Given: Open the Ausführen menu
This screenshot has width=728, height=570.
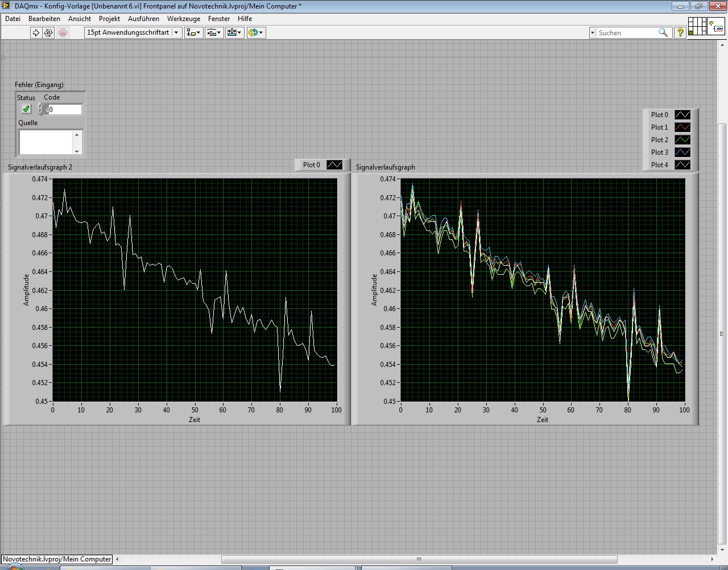Looking at the screenshot, I should tap(143, 19).
